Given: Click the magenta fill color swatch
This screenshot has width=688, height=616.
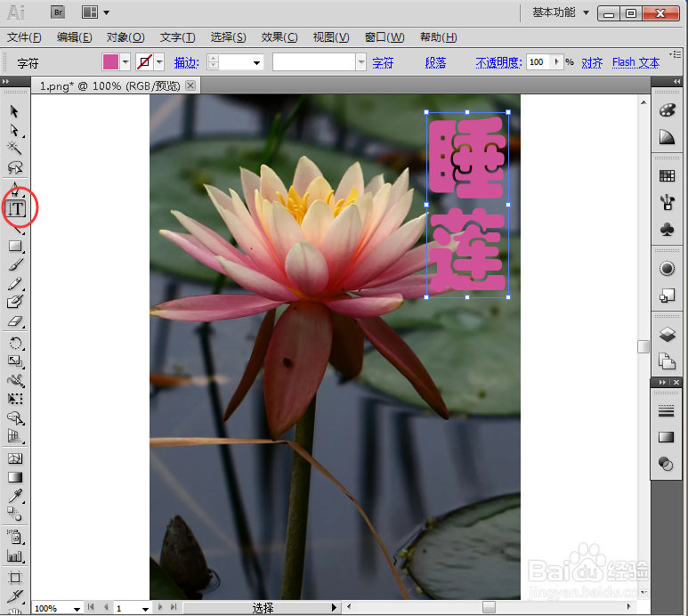Looking at the screenshot, I should [110, 61].
